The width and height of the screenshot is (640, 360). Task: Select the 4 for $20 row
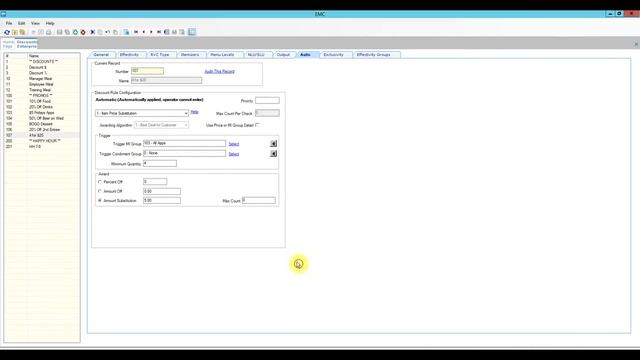(42, 135)
